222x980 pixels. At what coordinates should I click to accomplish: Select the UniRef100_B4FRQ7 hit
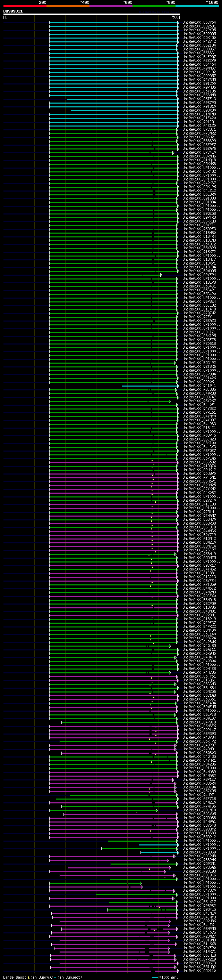(x=199, y=57)
